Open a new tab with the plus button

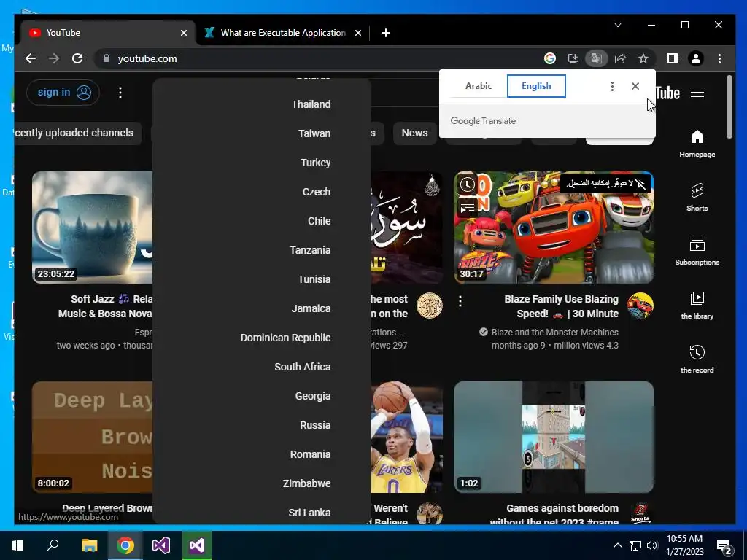click(x=386, y=33)
